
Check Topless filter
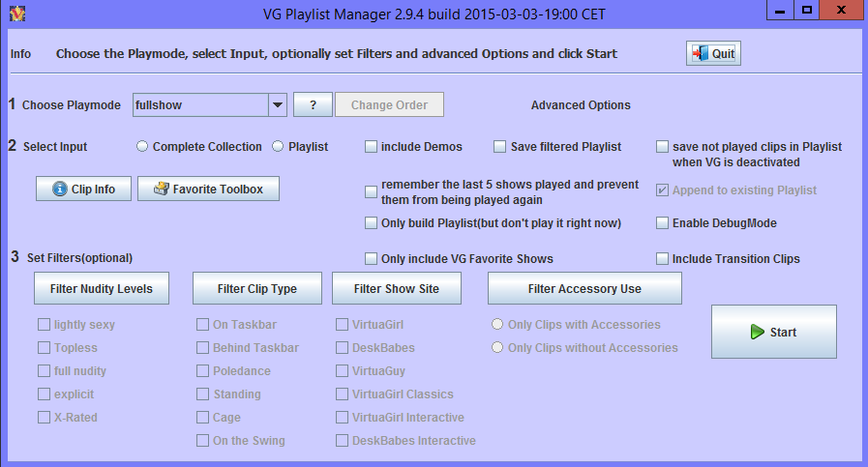pos(44,347)
